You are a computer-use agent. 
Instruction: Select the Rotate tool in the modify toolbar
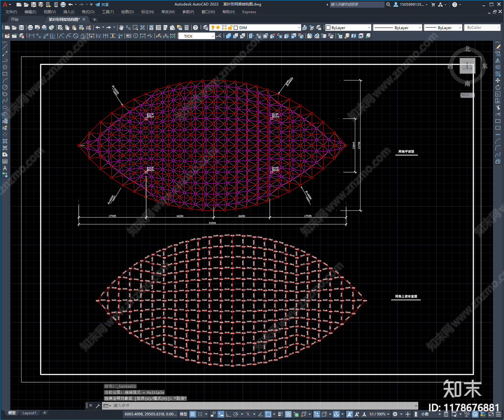pyautogui.click(x=498, y=87)
